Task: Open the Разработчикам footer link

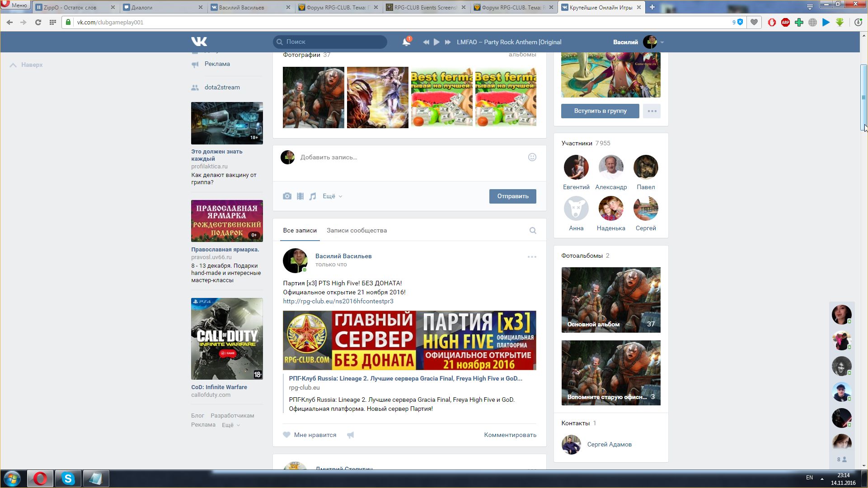Action: pyautogui.click(x=232, y=415)
